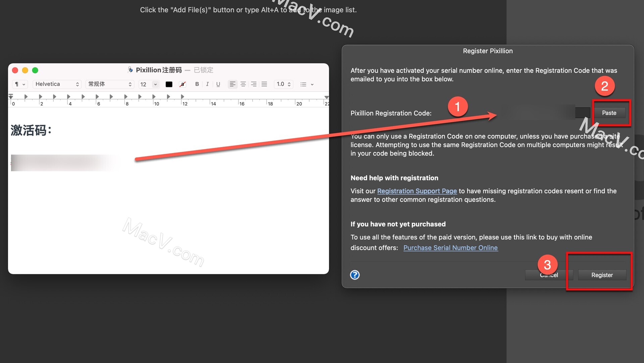Toggle bold formatting in TextEdit

coord(197,84)
